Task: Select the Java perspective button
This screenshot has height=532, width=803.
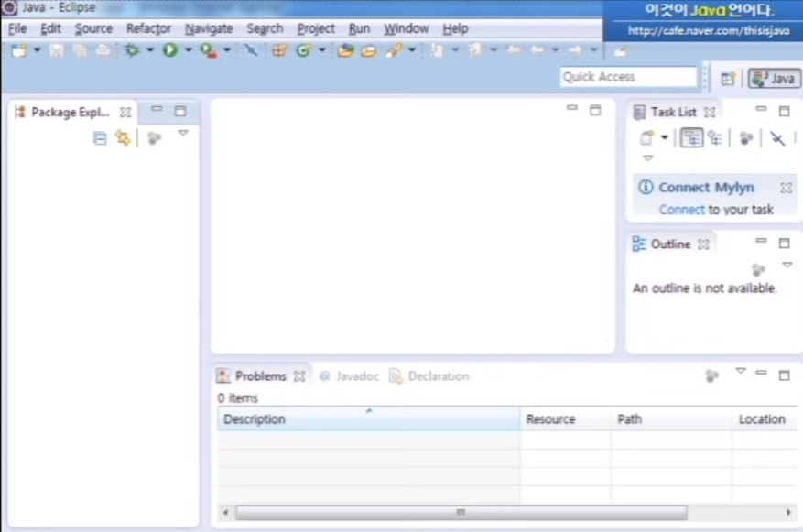Action: tap(774, 79)
